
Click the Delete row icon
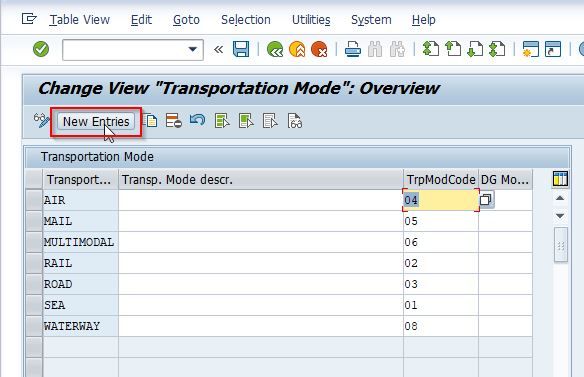(x=174, y=121)
